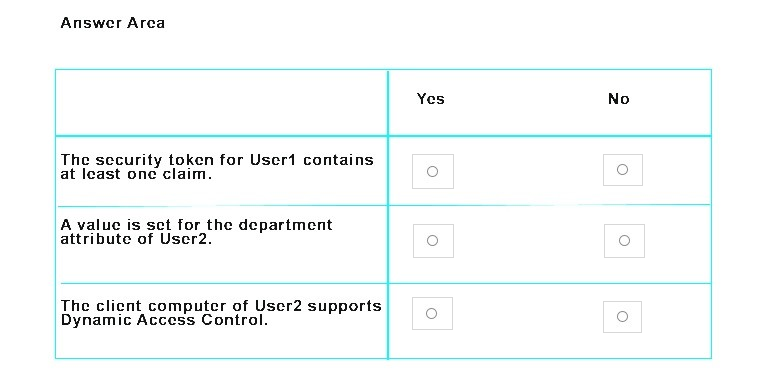
Task: Click the Answer Area heading
Action: coord(113,23)
